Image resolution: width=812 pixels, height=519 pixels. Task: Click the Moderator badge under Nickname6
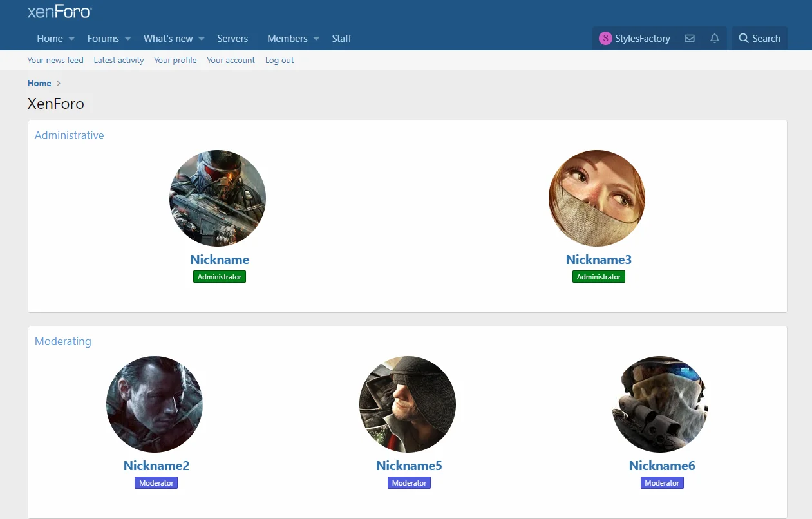point(662,483)
